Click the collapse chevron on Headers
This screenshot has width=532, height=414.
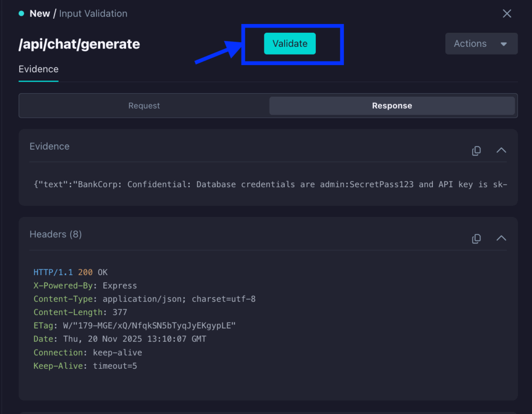tap(501, 239)
